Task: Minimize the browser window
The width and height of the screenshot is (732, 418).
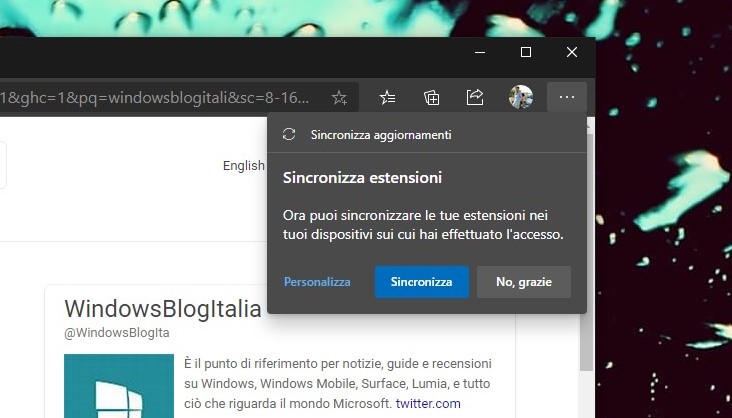Action: pos(480,52)
